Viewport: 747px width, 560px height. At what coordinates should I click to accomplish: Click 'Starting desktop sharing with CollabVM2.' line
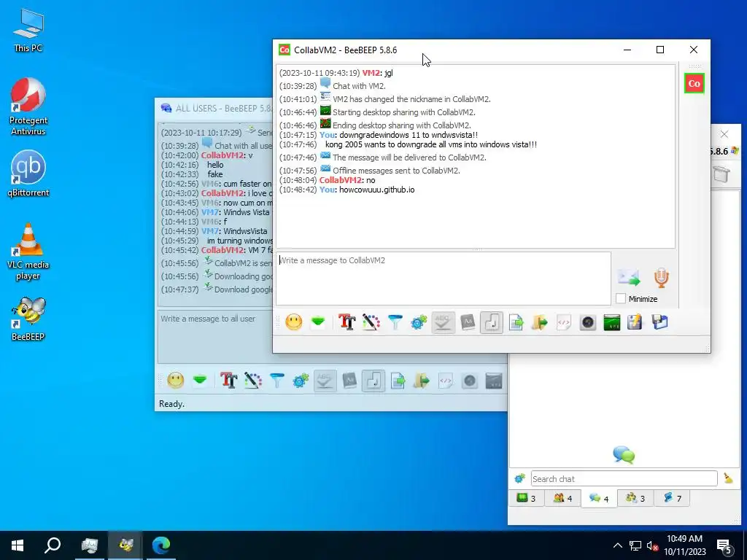(404, 112)
